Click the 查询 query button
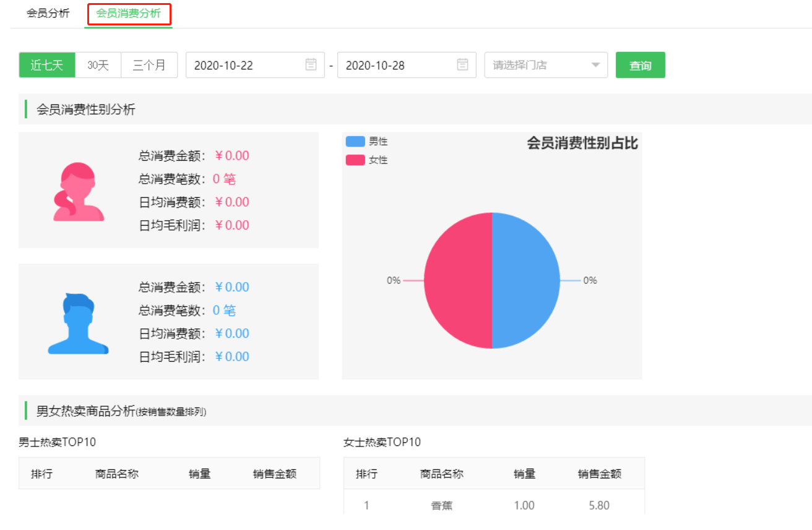Image resolution: width=812 pixels, height=530 pixels. pos(641,65)
